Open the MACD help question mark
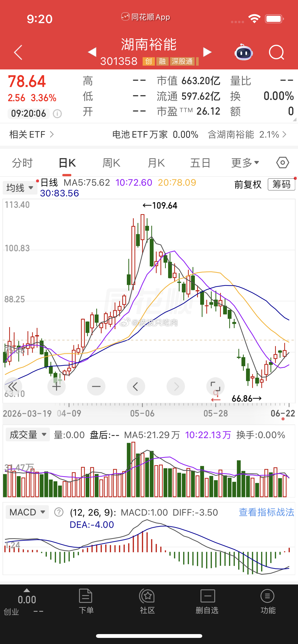This screenshot has height=644, width=298. point(59,512)
